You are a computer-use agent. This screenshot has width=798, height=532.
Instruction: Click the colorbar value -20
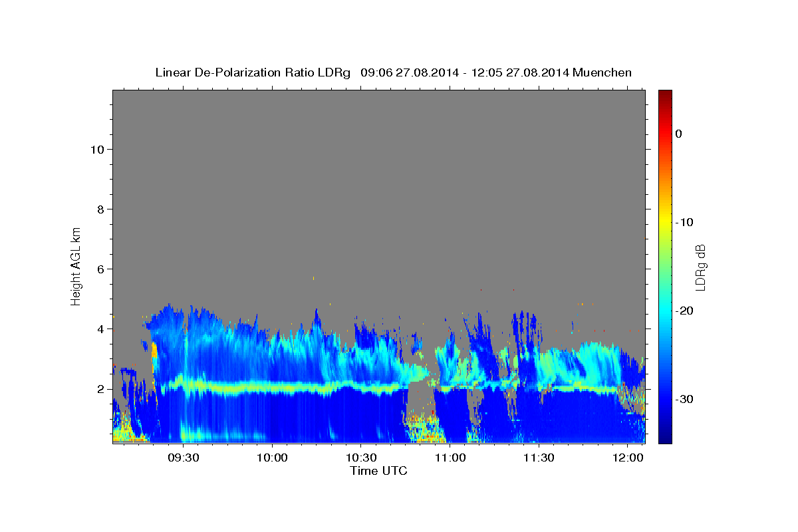(685, 311)
